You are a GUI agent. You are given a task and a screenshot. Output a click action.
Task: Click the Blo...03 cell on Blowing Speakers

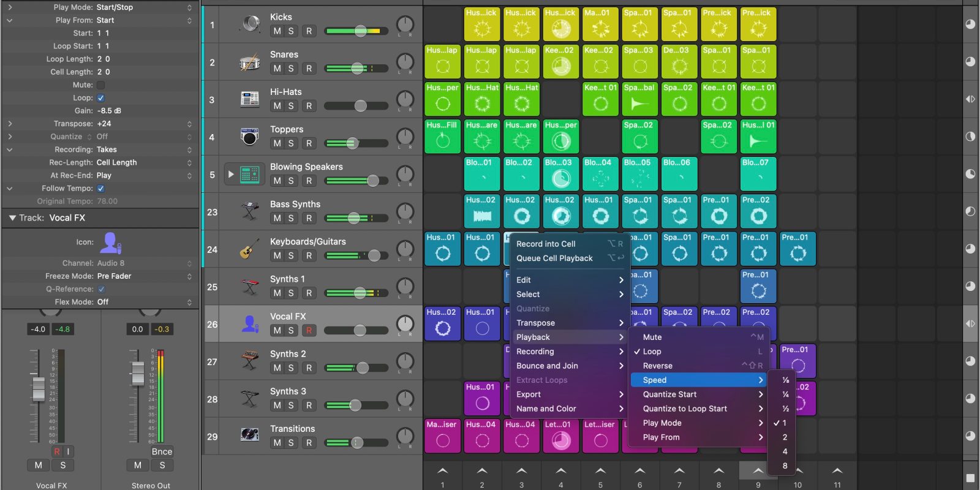[x=560, y=174]
